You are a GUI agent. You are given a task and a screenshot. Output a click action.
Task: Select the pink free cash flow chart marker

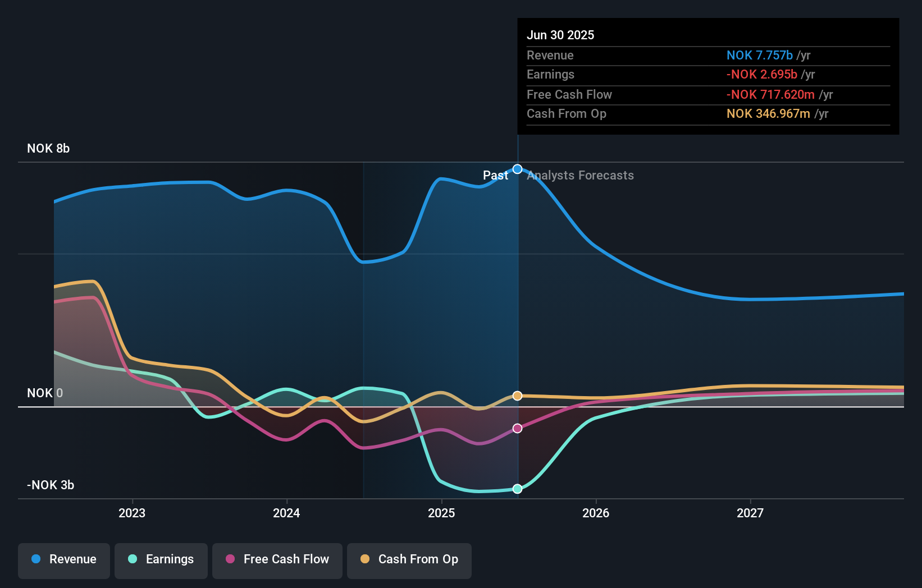(x=517, y=429)
